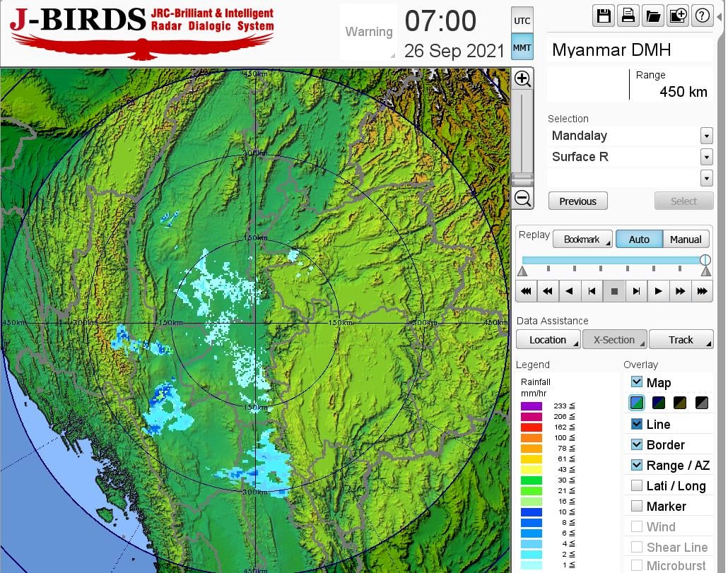Viewport: 728px width, 573px height.
Task: Open the Surface R product dropdown
Action: 706,157
